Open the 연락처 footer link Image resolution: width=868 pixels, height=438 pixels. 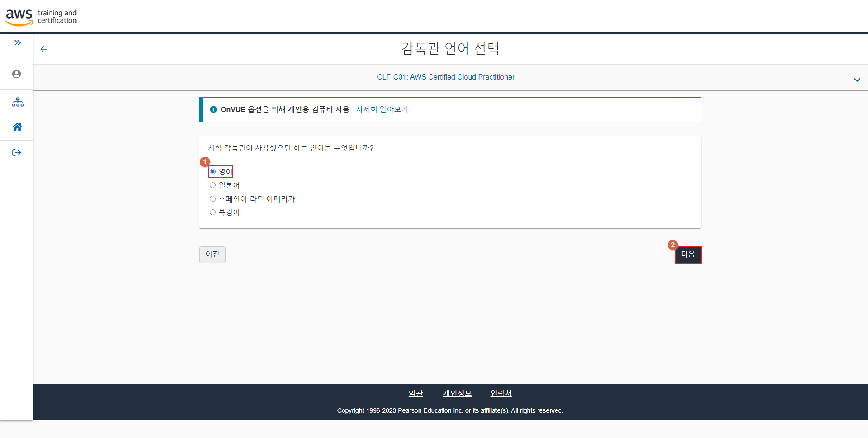point(501,393)
